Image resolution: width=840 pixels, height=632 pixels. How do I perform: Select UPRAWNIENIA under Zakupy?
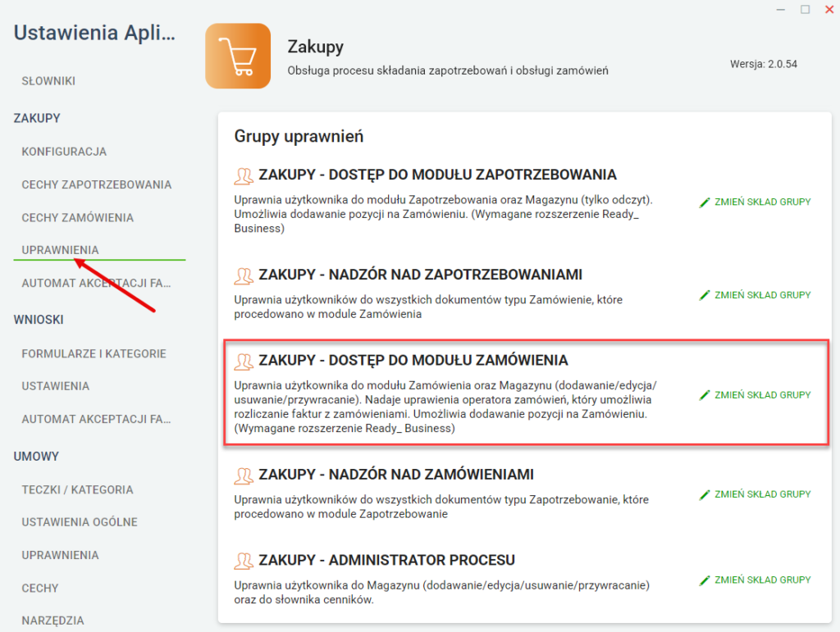pos(60,250)
